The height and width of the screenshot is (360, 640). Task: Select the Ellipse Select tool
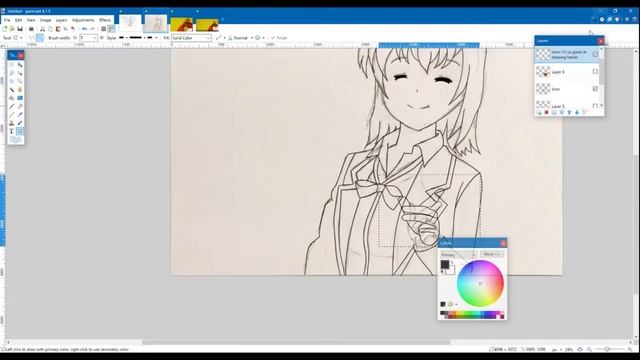tap(11, 81)
